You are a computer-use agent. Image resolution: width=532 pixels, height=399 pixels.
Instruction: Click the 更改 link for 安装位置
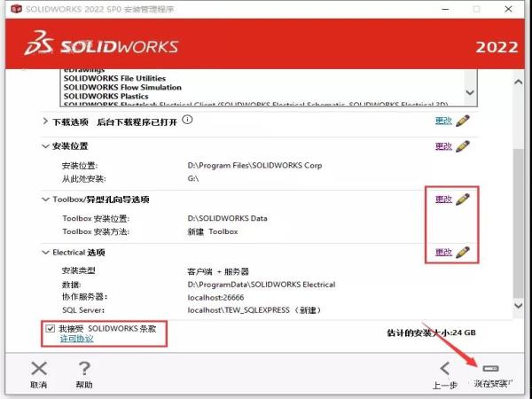point(443,146)
